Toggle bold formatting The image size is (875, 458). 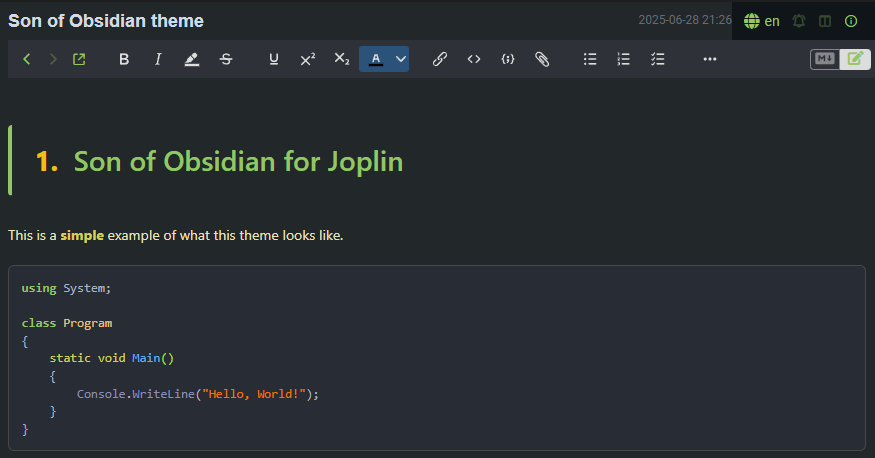point(124,59)
